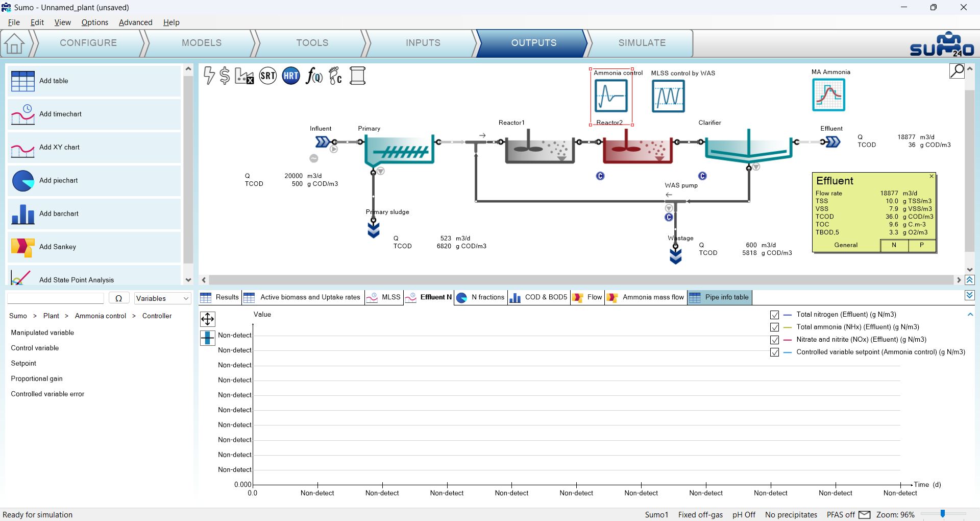
Task: Go to the Home screen icon
Action: tap(14, 43)
